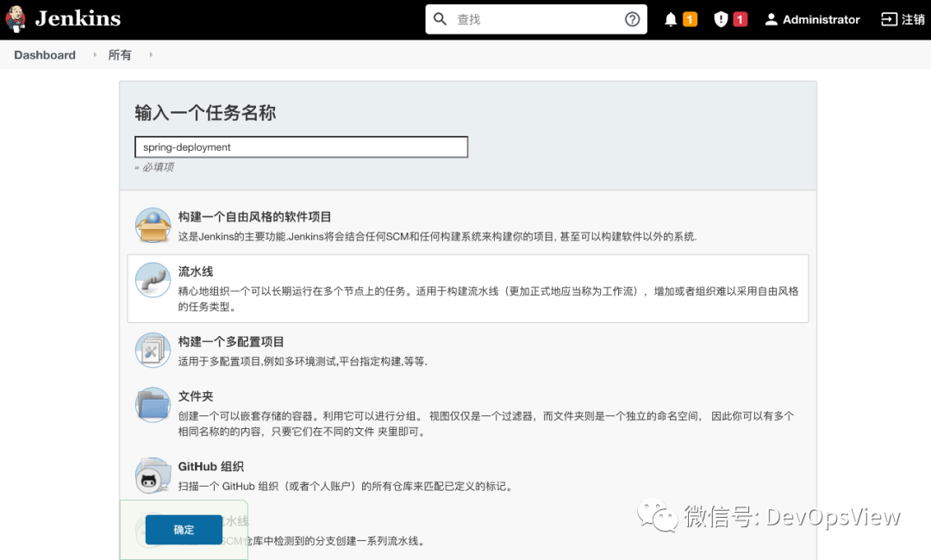
Task: Open the search help question-mark icon
Action: pos(633,19)
